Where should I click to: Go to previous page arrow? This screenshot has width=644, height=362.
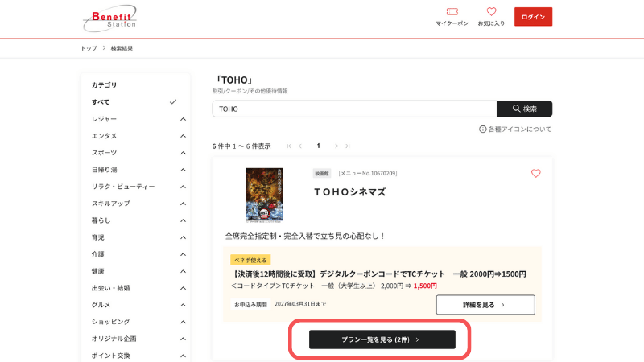pyautogui.click(x=300, y=146)
